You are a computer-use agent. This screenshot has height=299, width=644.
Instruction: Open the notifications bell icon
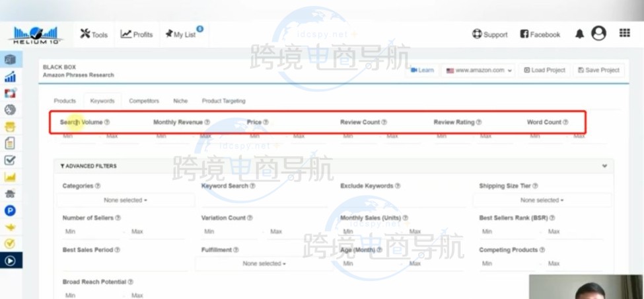[x=579, y=34]
